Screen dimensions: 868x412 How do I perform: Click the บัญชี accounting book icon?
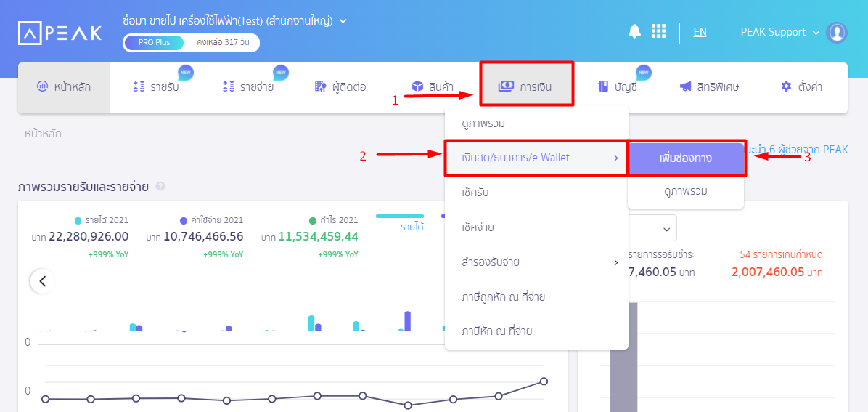(603, 86)
